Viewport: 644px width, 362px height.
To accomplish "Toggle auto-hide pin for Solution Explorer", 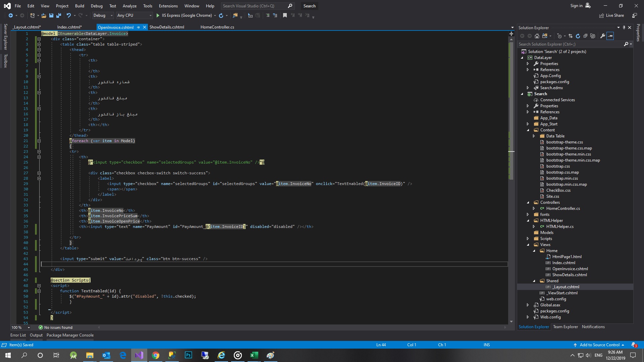I will (x=624, y=27).
